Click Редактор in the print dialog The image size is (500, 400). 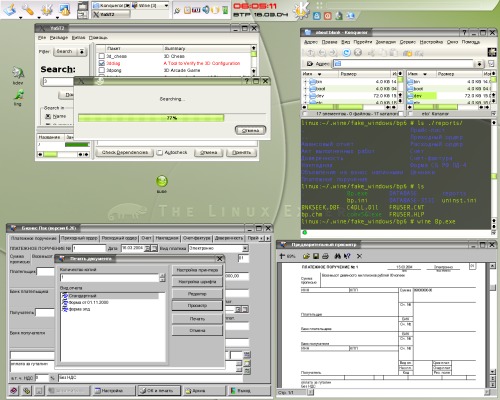[197, 294]
